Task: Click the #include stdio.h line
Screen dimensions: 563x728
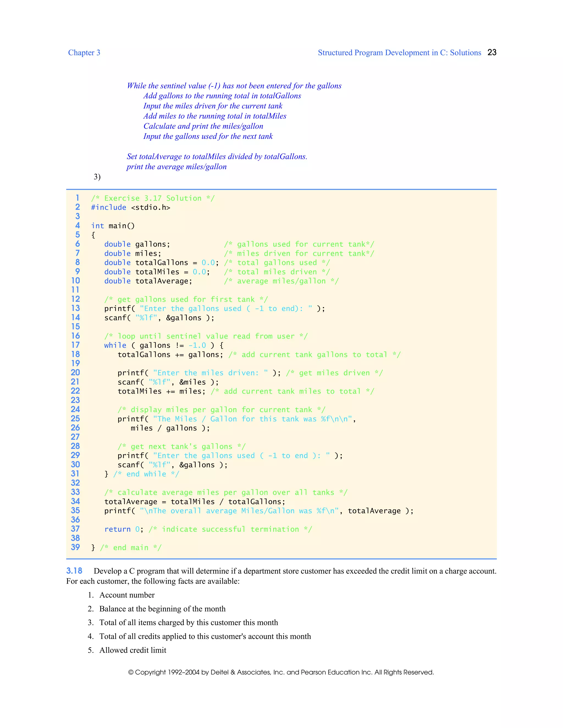Action: [x=130, y=207]
